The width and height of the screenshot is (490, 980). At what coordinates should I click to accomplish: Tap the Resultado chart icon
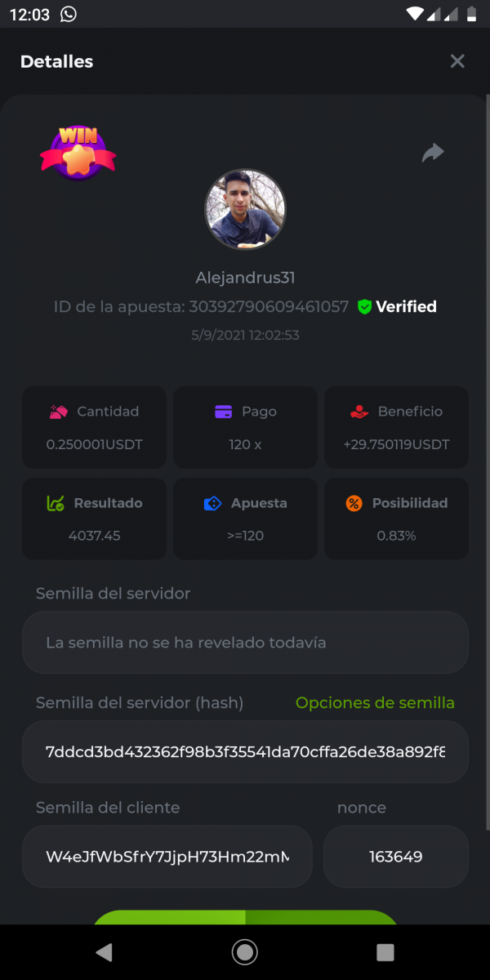[x=55, y=504]
